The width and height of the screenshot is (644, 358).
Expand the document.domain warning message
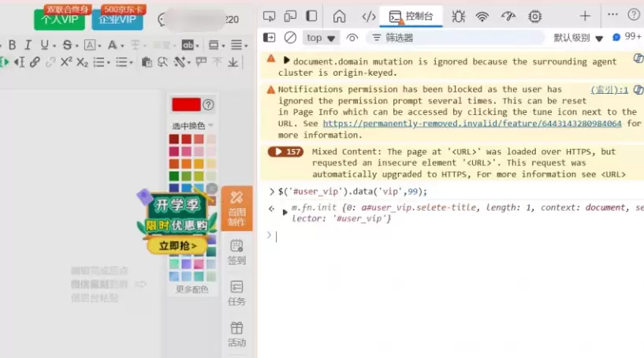tap(286, 61)
